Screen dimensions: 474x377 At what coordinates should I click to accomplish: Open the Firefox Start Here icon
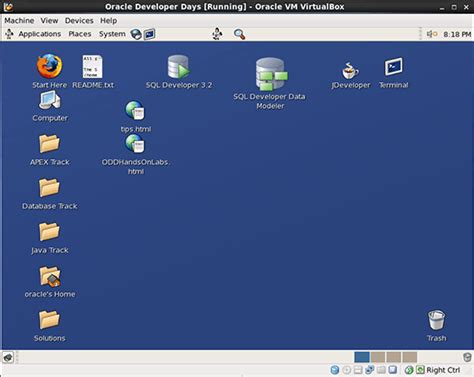click(49, 66)
